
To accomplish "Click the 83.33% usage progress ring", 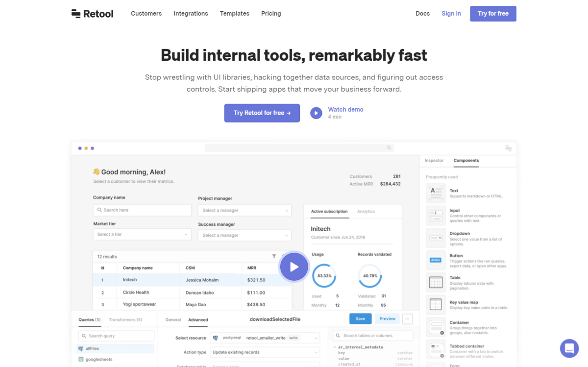I will pos(324,276).
